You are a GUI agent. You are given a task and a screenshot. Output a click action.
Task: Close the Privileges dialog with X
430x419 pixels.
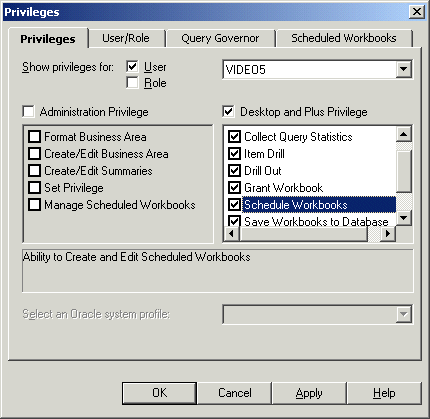click(x=417, y=12)
